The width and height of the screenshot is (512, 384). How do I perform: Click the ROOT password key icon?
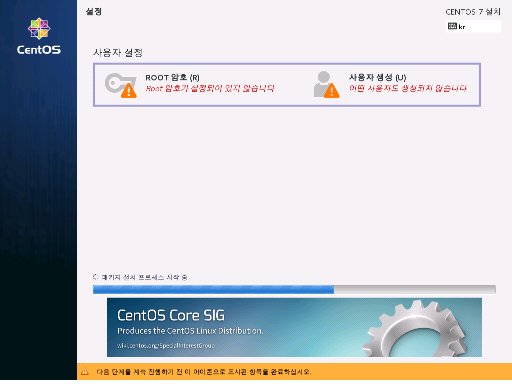[120, 85]
